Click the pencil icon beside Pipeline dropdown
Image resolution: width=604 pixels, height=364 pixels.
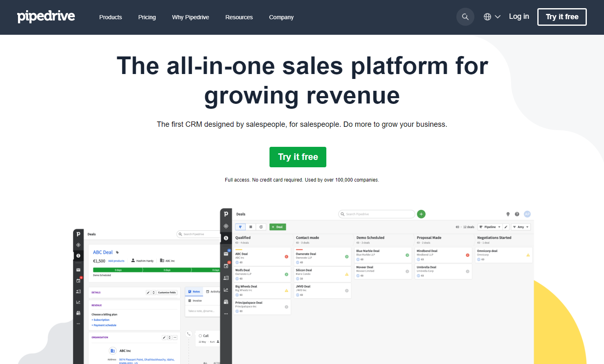tap(506, 227)
